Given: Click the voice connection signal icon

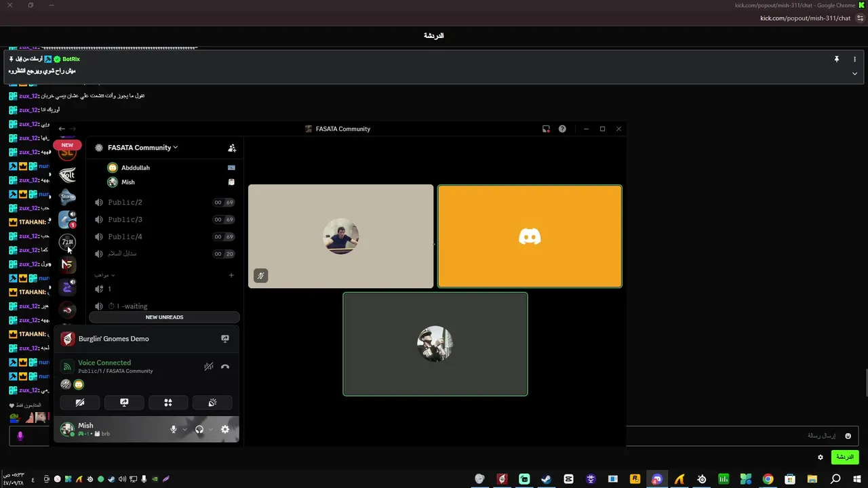Looking at the screenshot, I should [x=66, y=367].
